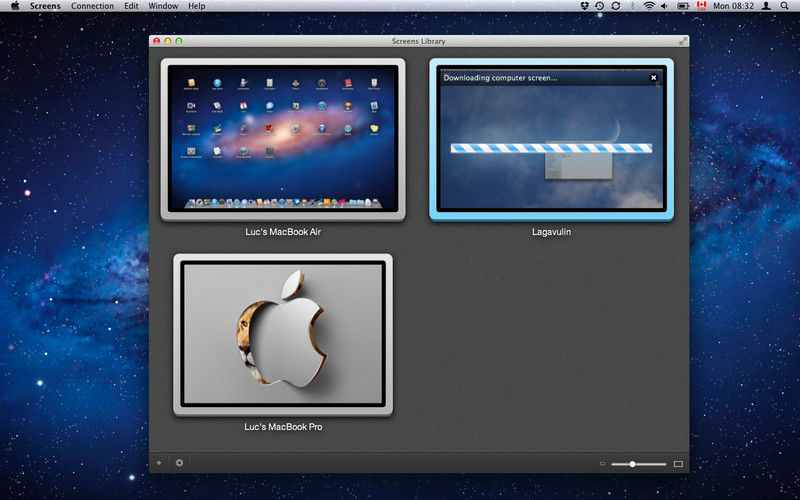Enter full screen with the title bar arrows
The width and height of the screenshot is (800, 500).
[x=683, y=41]
